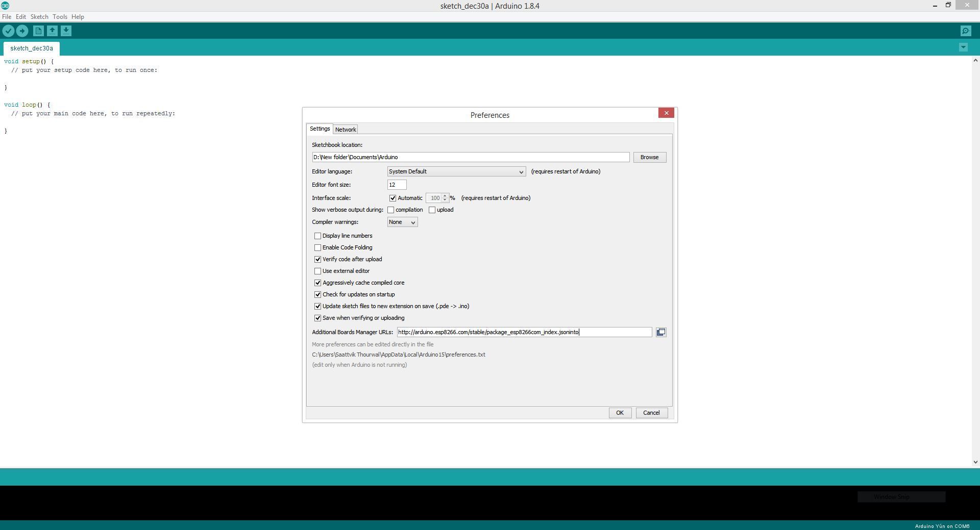
Task: Toggle Enable Code Folding checkbox
Action: pos(317,248)
